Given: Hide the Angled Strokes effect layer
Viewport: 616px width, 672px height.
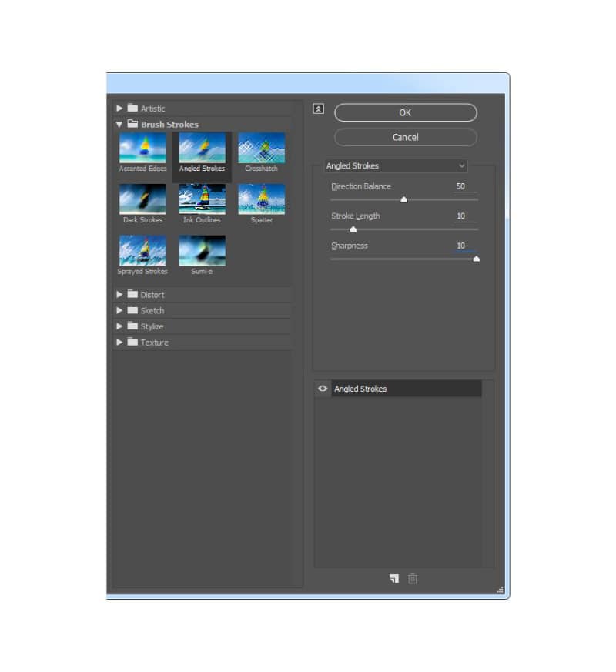Looking at the screenshot, I should coord(323,389).
